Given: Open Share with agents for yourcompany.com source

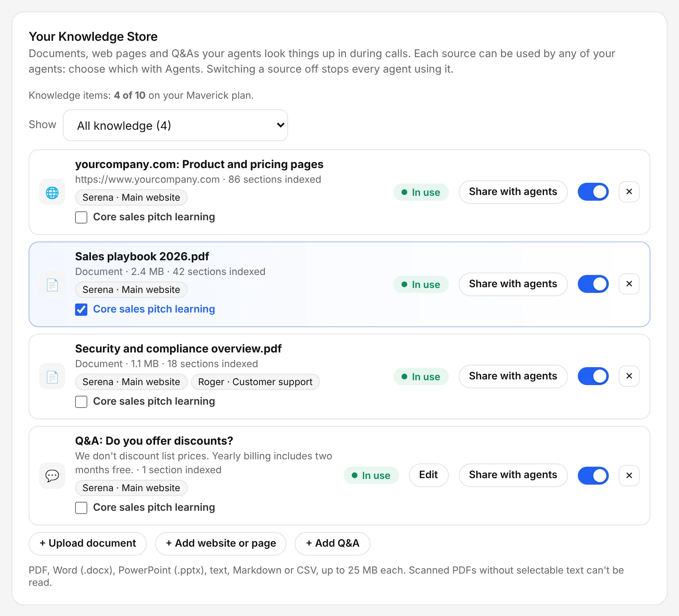Looking at the screenshot, I should (x=513, y=192).
